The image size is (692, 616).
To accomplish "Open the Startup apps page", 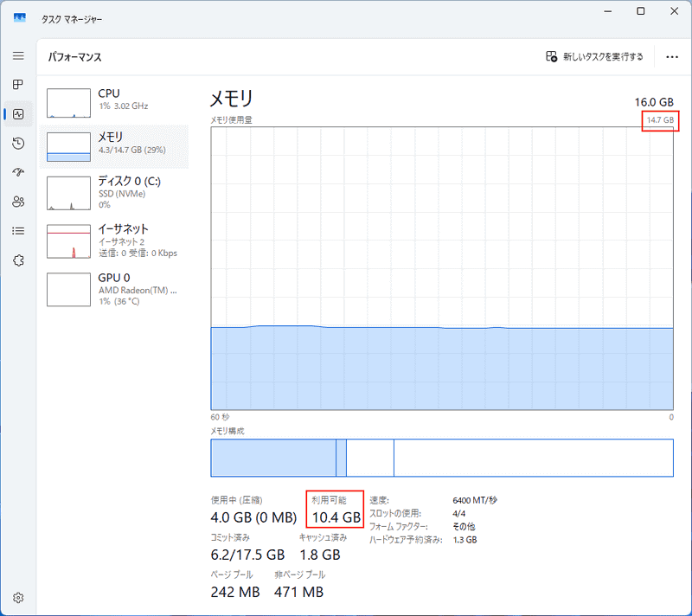I will coord(17,171).
